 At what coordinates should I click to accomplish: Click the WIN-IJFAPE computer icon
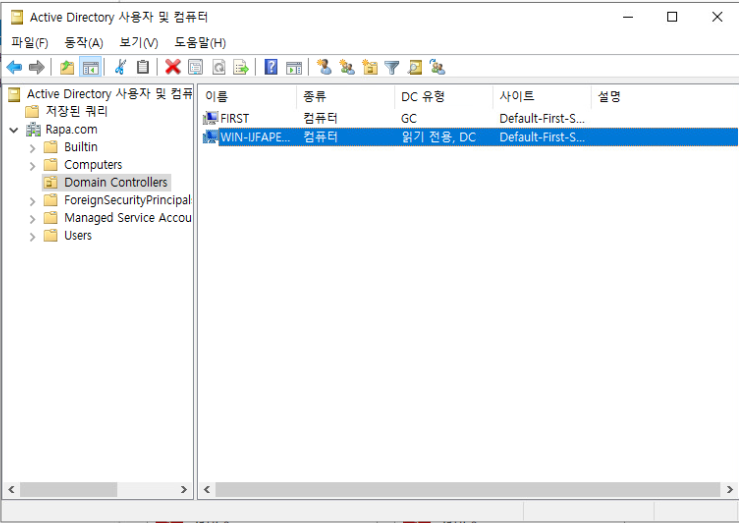tap(210, 137)
